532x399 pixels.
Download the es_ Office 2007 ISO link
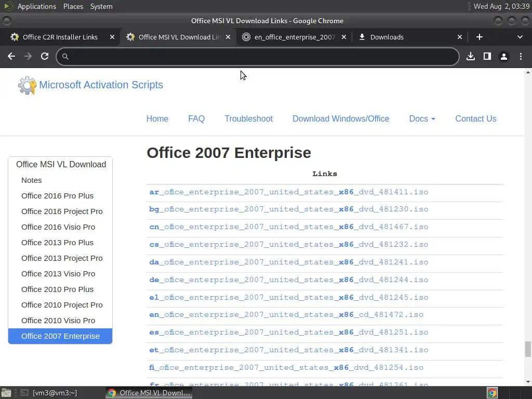click(x=289, y=332)
